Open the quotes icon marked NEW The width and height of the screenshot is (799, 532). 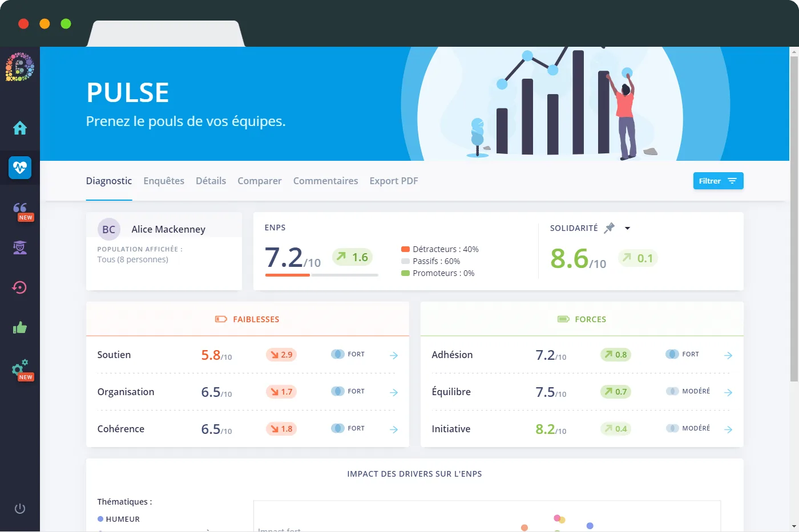click(x=22, y=210)
